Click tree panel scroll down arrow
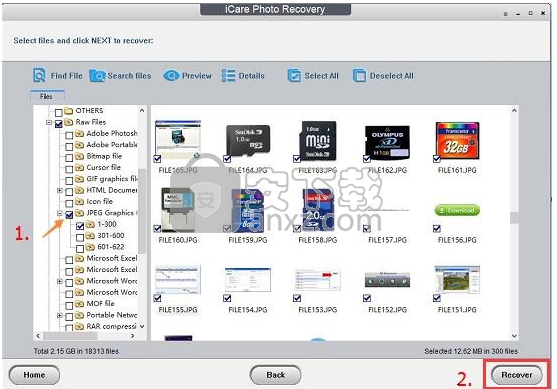 pos(142,326)
